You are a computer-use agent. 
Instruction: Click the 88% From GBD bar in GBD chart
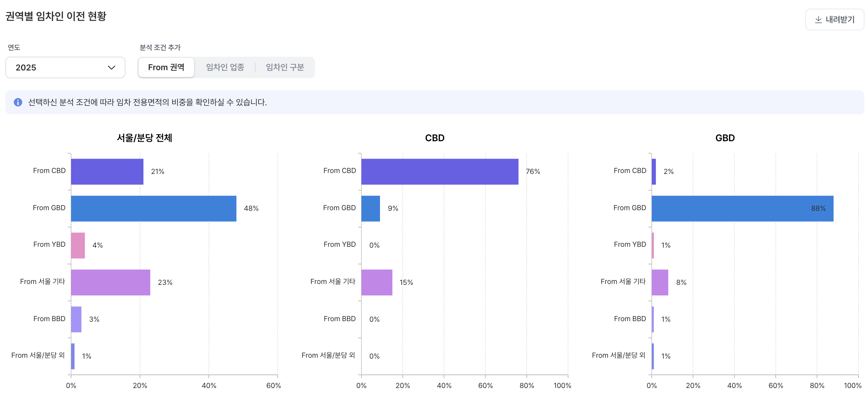742,208
